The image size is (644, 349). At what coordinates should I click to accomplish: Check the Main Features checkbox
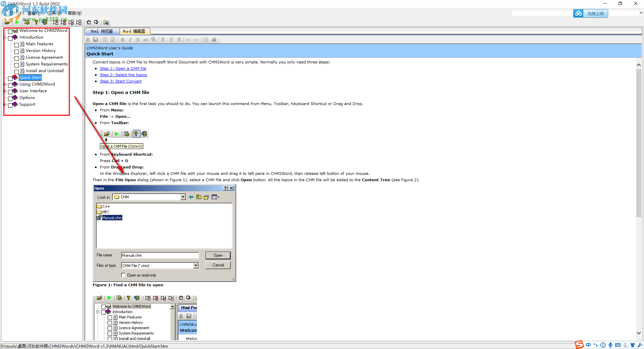(17, 45)
